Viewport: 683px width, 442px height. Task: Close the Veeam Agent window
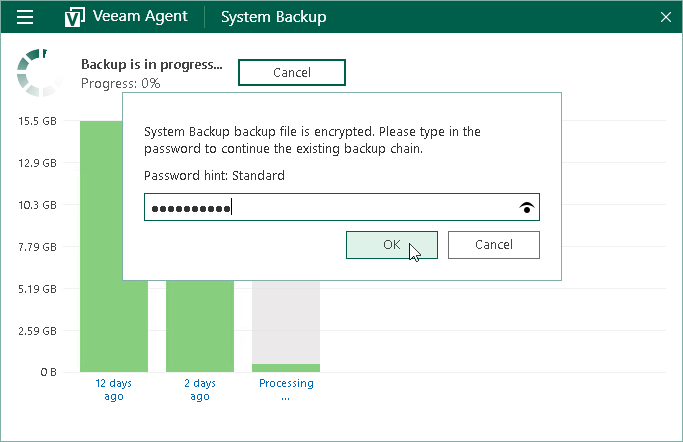[x=666, y=17]
